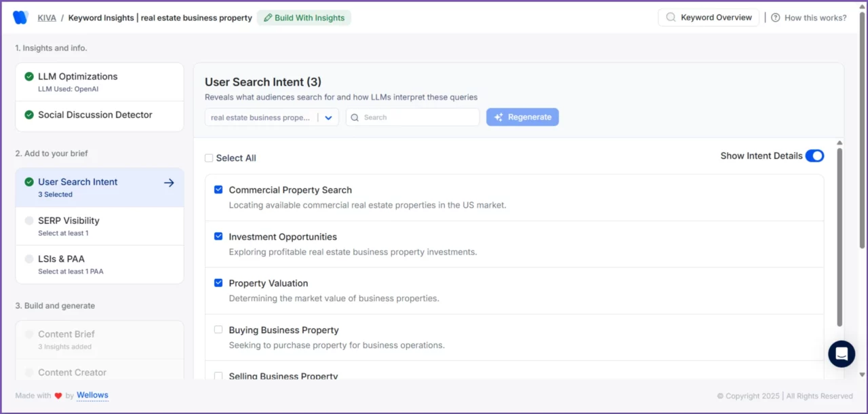Open the real estate business property keyword dropdown
The height and width of the screenshot is (414, 868).
tap(328, 117)
